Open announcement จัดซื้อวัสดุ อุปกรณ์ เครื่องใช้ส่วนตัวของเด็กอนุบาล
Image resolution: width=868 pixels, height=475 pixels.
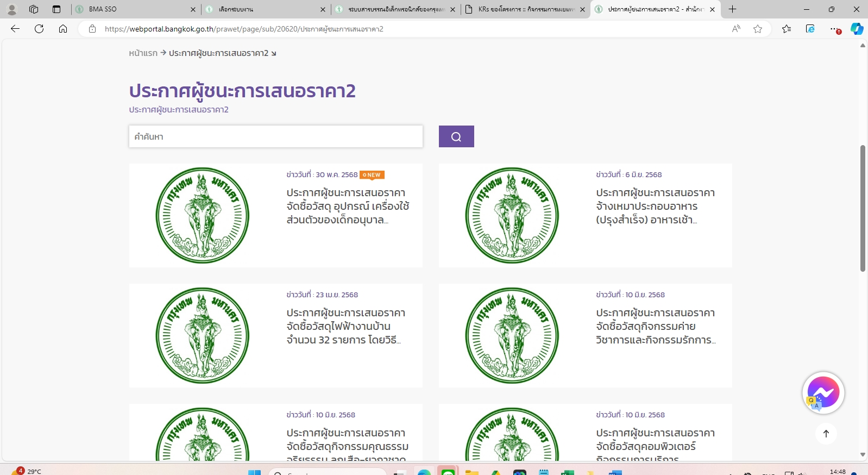click(x=348, y=207)
